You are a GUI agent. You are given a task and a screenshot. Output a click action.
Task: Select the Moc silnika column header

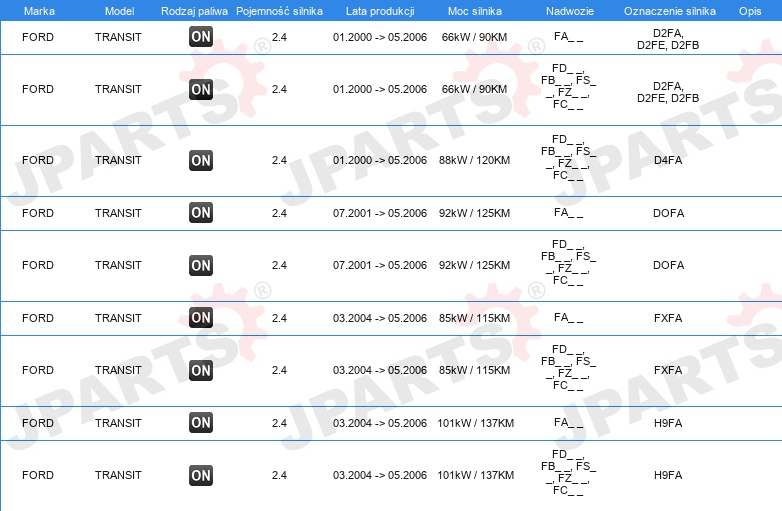(x=475, y=11)
